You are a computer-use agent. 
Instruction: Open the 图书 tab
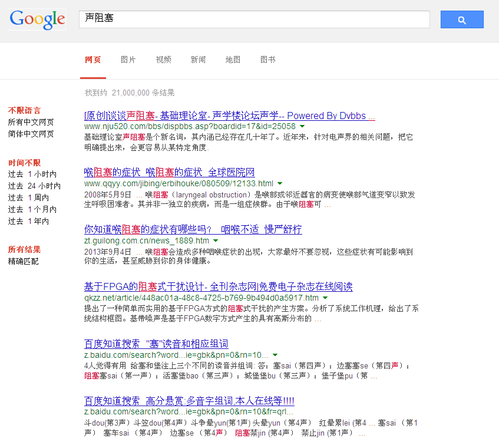267,60
